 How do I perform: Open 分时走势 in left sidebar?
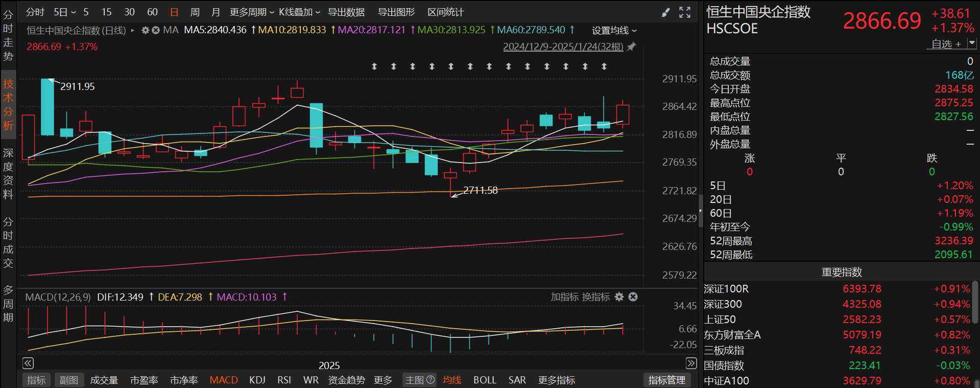click(8, 35)
